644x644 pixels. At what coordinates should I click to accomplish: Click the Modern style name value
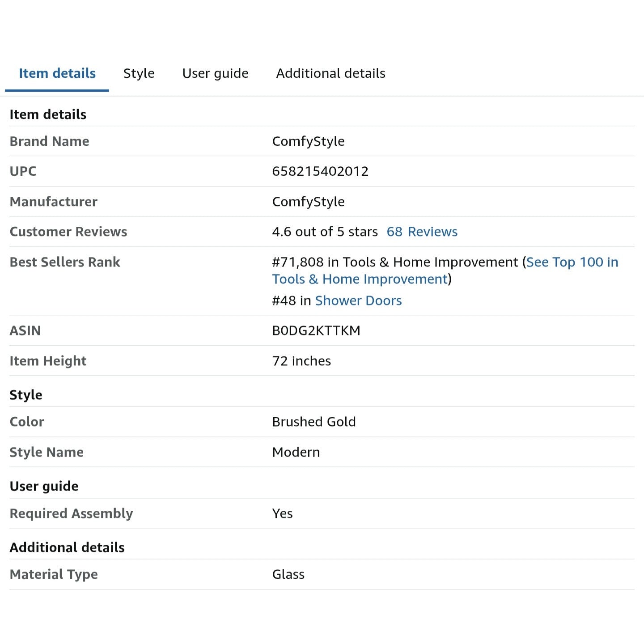click(296, 452)
